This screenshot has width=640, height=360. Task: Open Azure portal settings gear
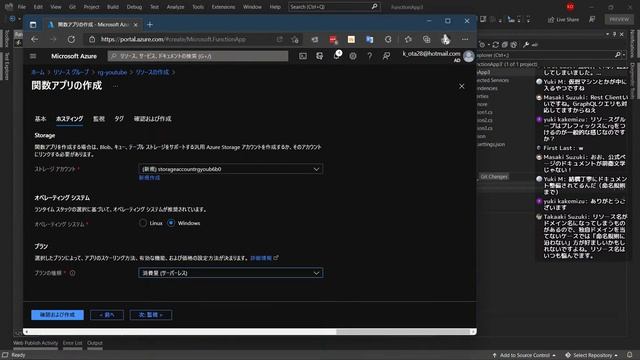pyautogui.click(x=353, y=56)
